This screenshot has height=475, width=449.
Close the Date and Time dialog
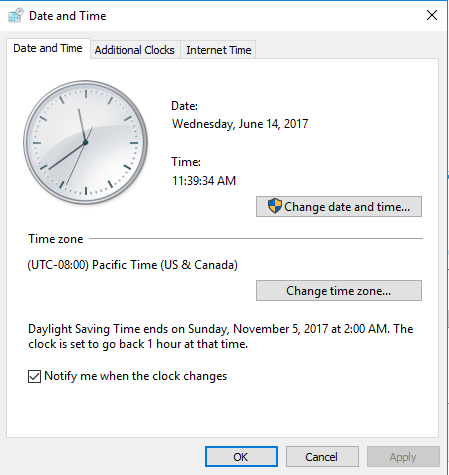(x=432, y=15)
